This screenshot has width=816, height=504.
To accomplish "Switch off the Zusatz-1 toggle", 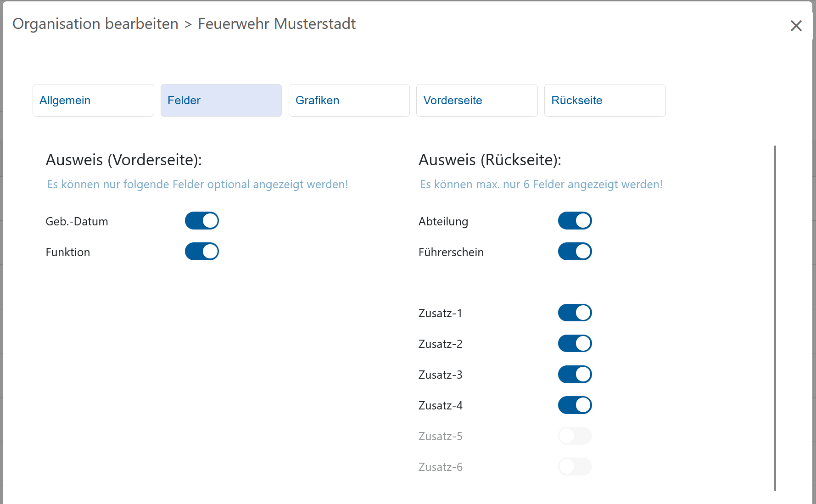I will click(575, 313).
